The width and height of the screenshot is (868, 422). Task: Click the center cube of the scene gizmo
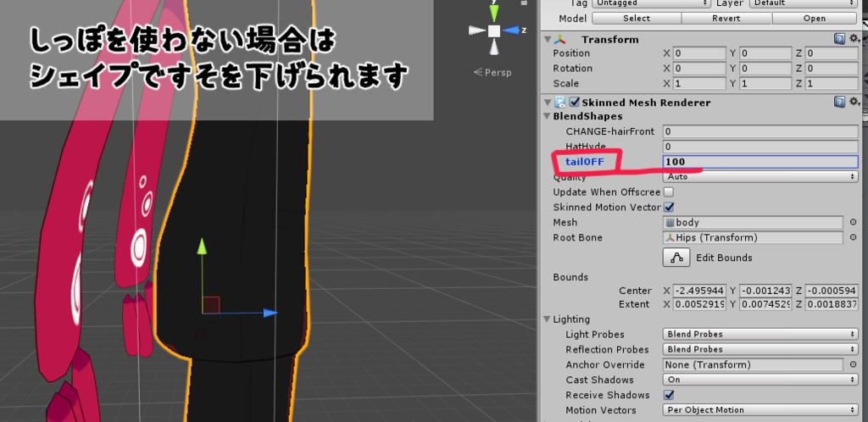[x=494, y=31]
